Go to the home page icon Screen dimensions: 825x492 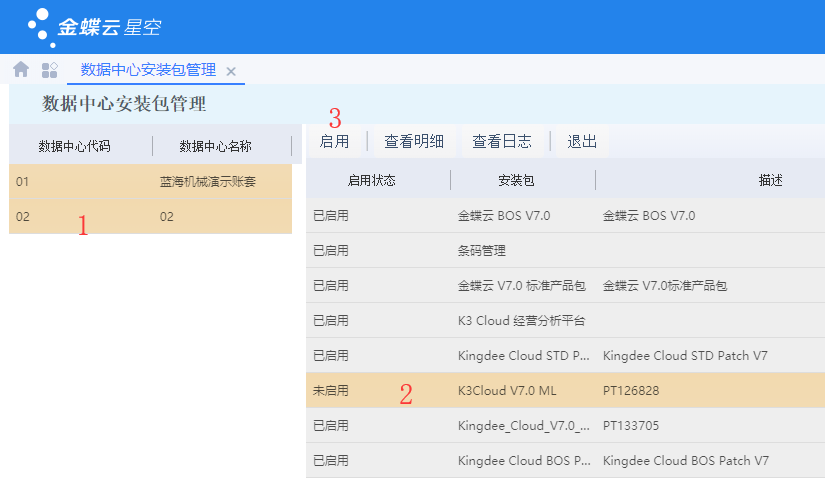coord(21,69)
